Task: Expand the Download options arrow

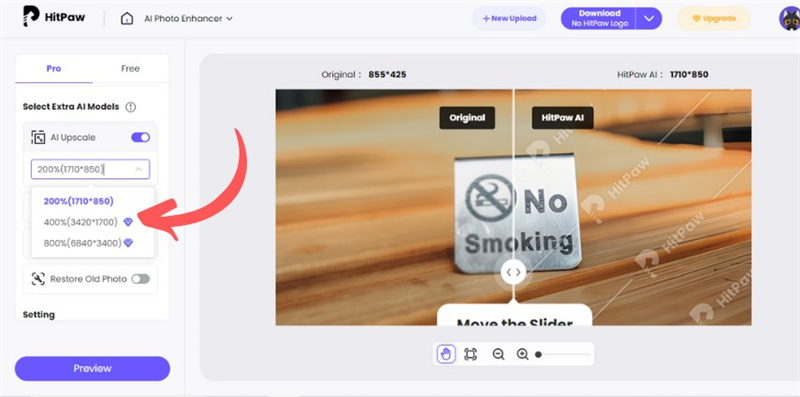Action: tap(649, 18)
